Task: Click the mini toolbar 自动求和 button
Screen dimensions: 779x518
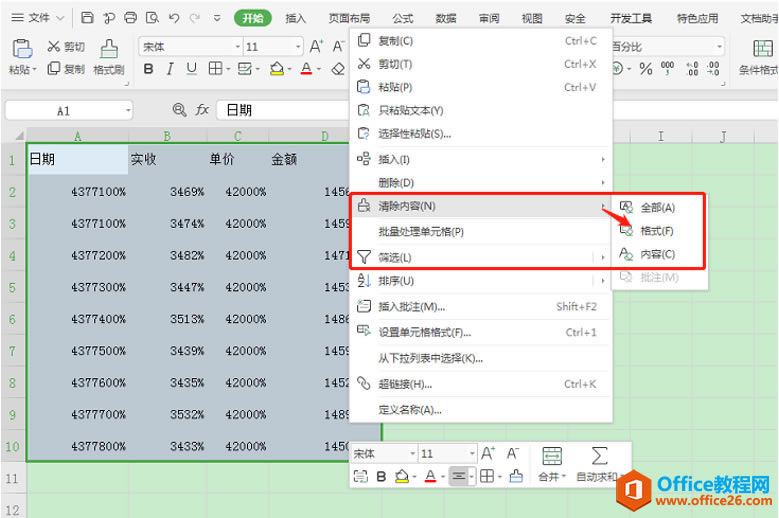Action: click(598, 464)
